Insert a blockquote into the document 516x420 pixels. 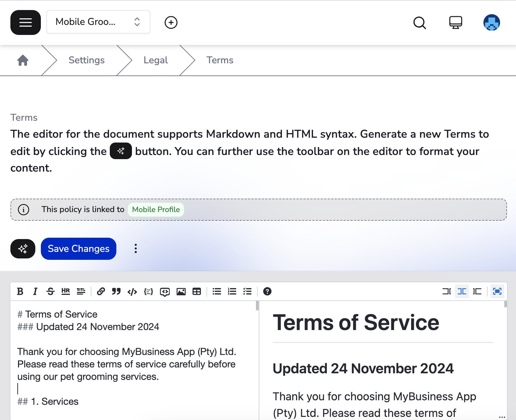(116, 291)
